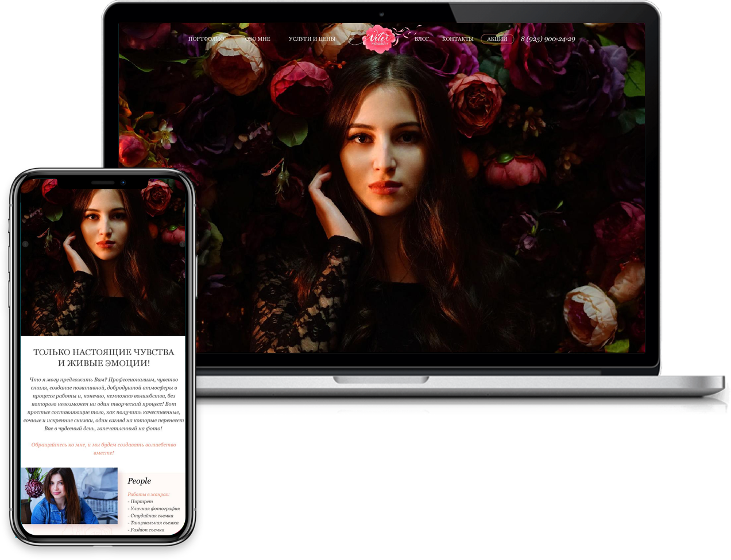Click the hero portrait image on the phone
This screenshot has width=731, height=560.
103,258
